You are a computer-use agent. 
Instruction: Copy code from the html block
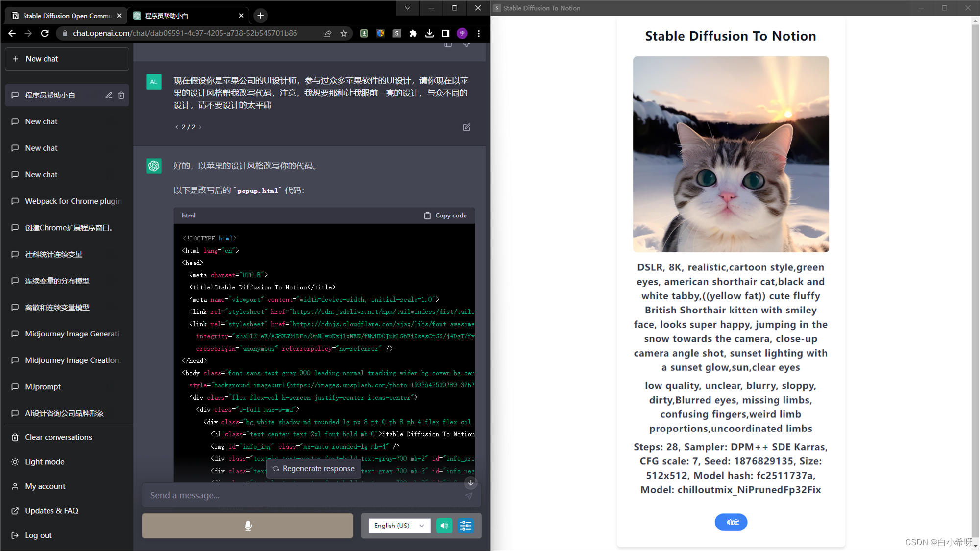445,216
